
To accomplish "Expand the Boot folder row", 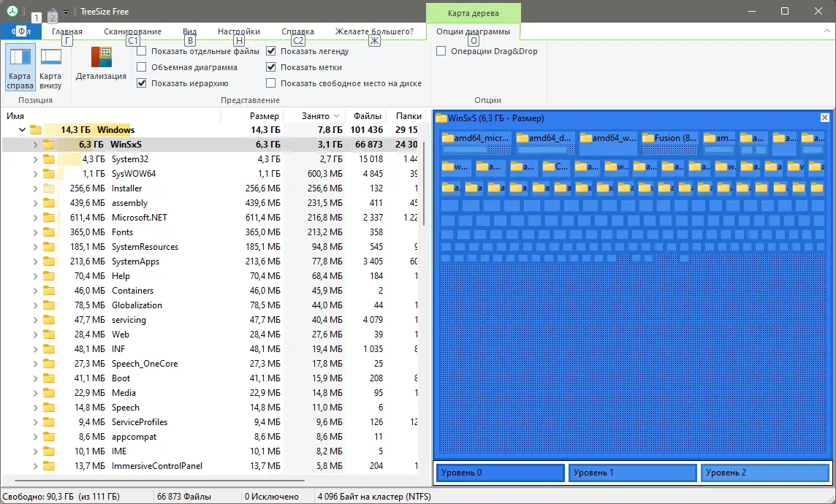I will pyautogui.click(x=35, y=378).
